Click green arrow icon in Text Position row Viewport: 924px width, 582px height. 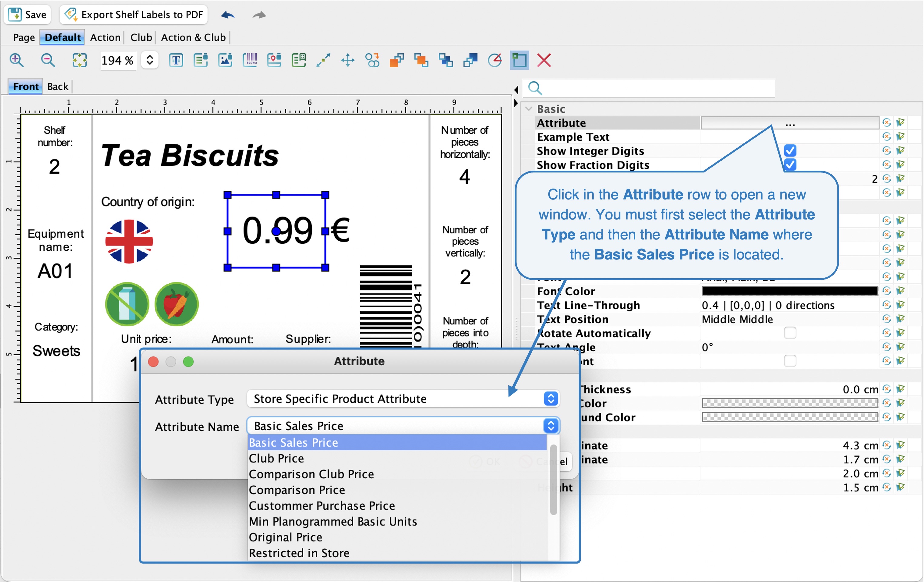901,319
